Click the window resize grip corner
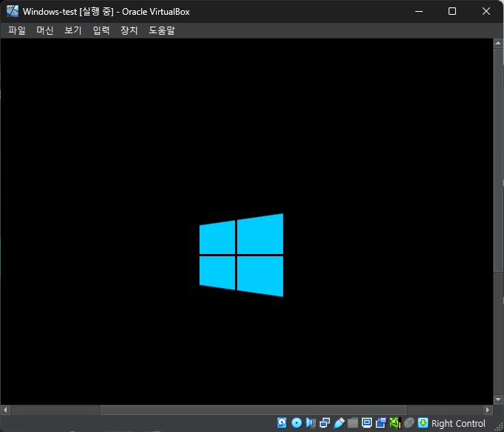This screenshot has height=432, width=504. (499, 427)
